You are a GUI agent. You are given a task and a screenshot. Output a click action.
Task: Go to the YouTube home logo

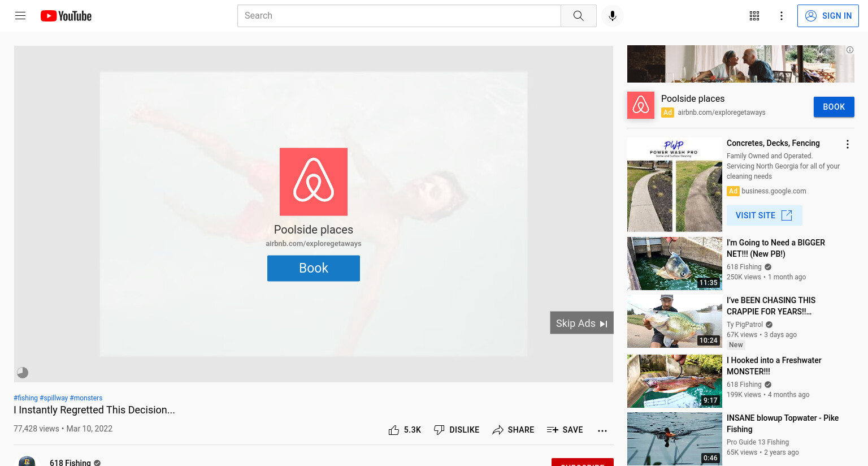pyautogui.click(x=66, y=16)
